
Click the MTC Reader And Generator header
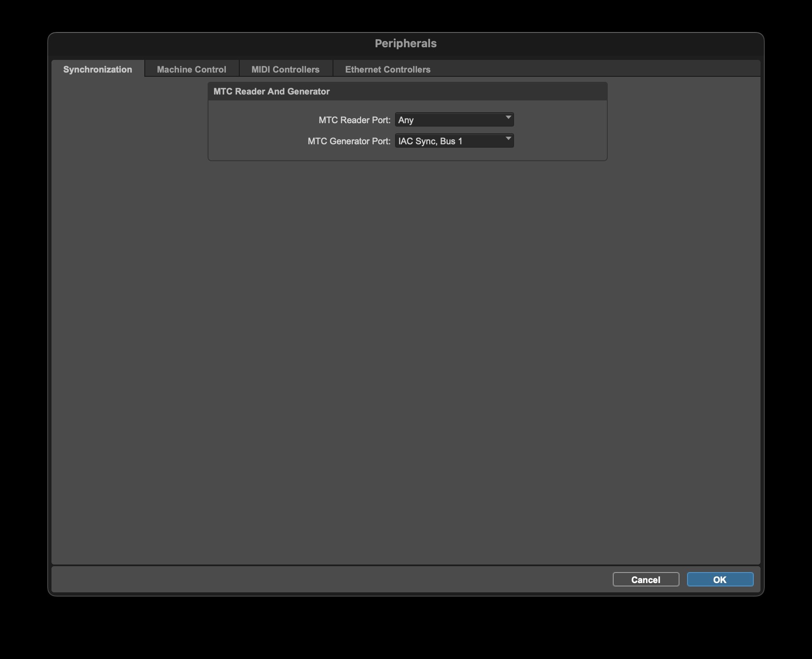click(271, 91)
